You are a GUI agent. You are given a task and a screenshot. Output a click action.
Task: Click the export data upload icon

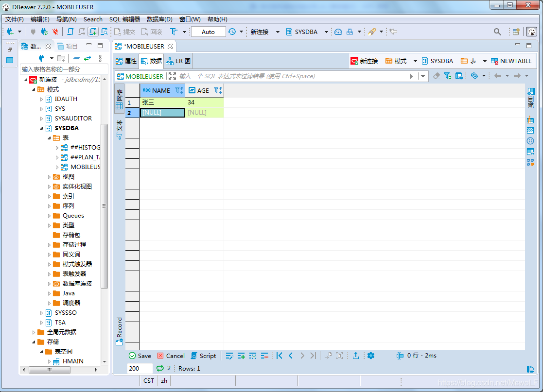pyautogui.click(x=356, y=356)
